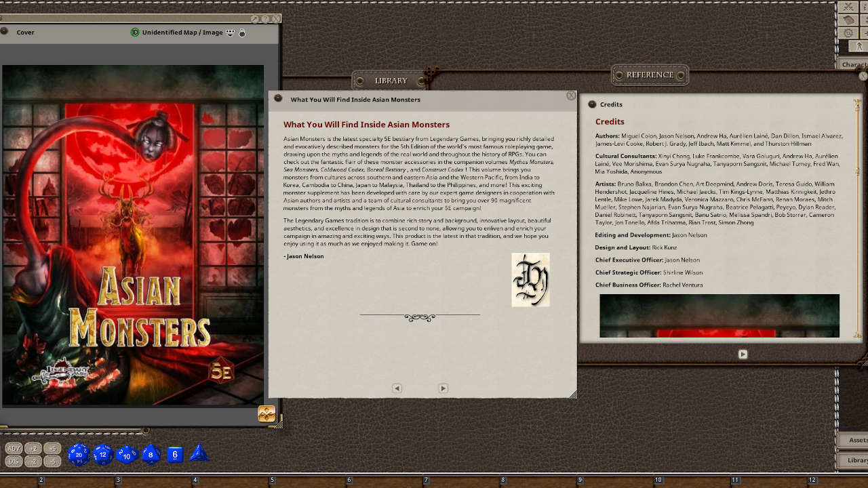Switch to the Reference tab

[649, 75]
